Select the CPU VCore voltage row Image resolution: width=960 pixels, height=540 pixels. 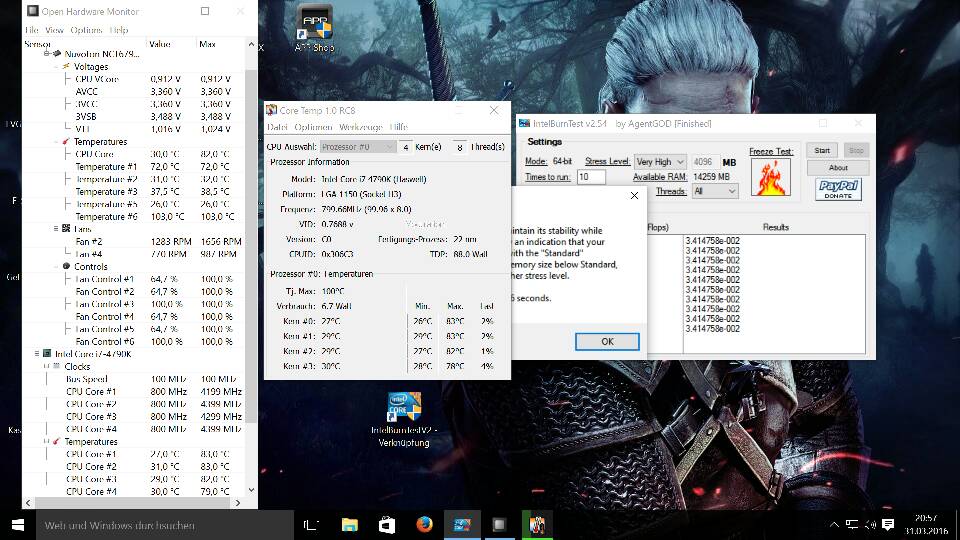tap(134, 79)
